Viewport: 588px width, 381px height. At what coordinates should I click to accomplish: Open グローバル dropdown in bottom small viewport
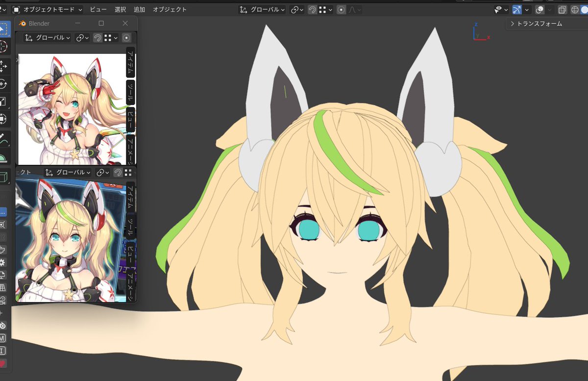coord(68,172)
